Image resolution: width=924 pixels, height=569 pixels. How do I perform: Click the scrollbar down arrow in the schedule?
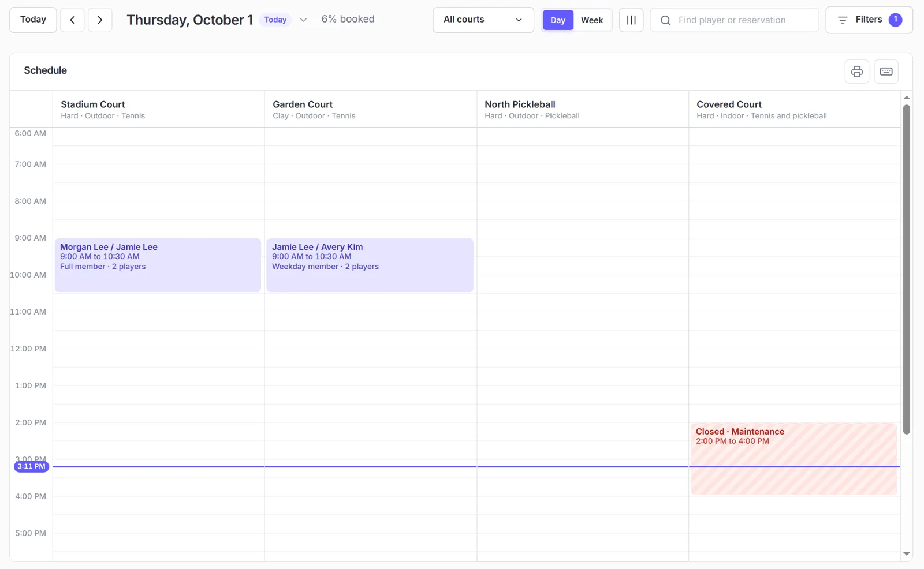pyautogui.click(x=907, y=553)
